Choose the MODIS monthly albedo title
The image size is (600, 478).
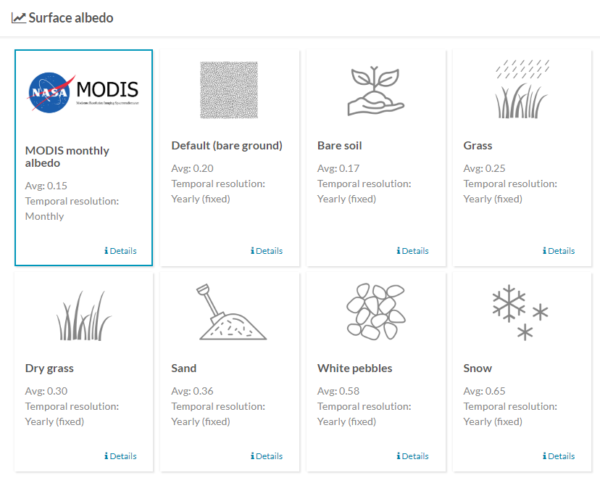tap(67, 157)
